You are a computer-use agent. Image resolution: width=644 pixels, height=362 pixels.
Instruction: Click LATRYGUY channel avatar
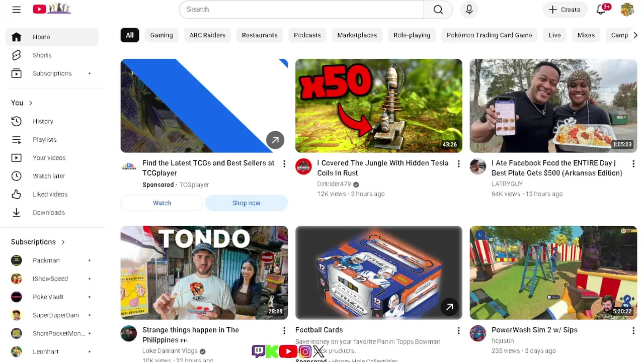tap(478, 166)
